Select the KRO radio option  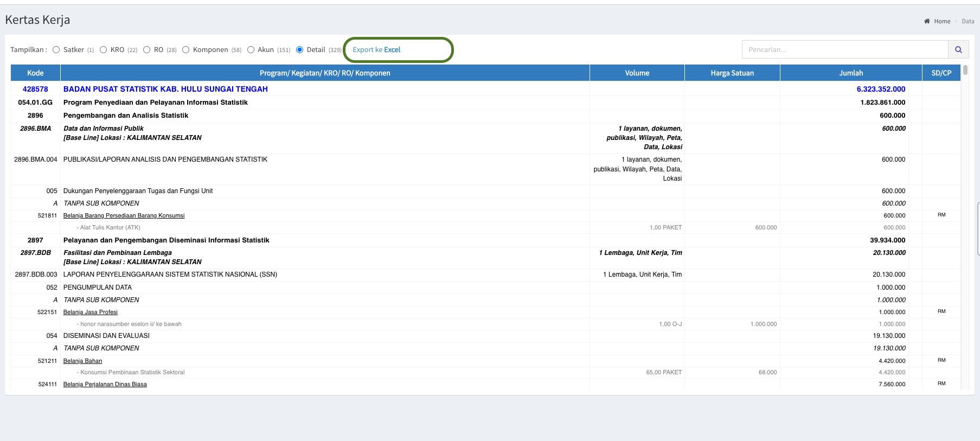[103, 49]
